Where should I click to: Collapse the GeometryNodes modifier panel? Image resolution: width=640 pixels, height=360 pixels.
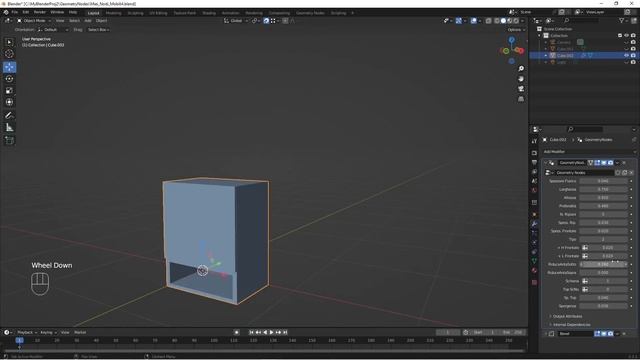(x=546, y=163)
